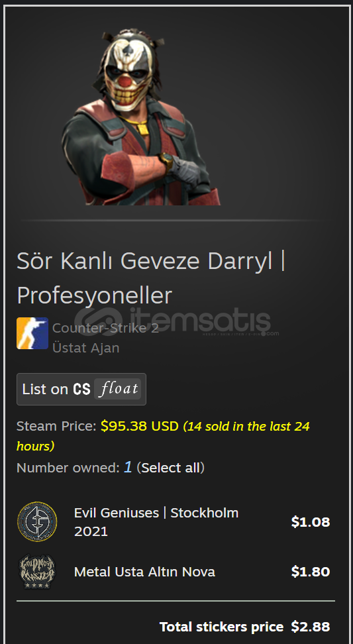Click the Select all link
Viewport: 353px width, 644px height.
pyautogui.click(x=170, y=468)
